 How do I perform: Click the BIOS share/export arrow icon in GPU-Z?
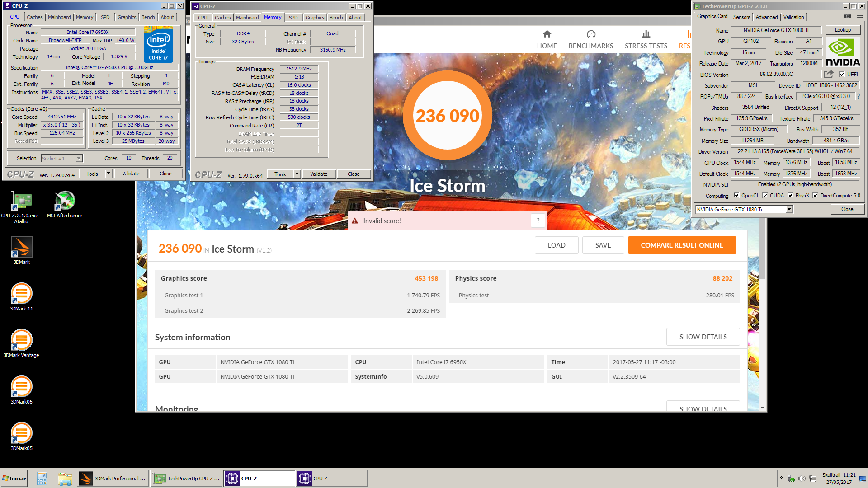click(829, 74)
